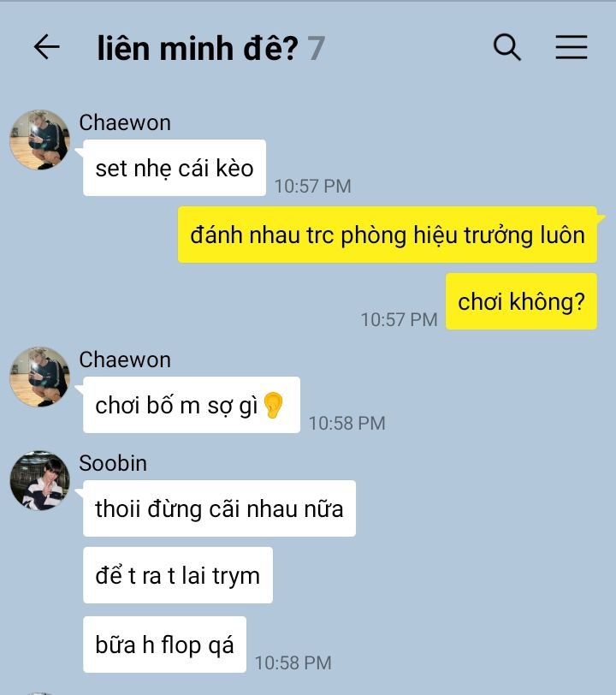Click the chat title 'liên minh đê?'
Viewport: 616px width, 695px height.
pyautogui.click(x=198, y=48)
